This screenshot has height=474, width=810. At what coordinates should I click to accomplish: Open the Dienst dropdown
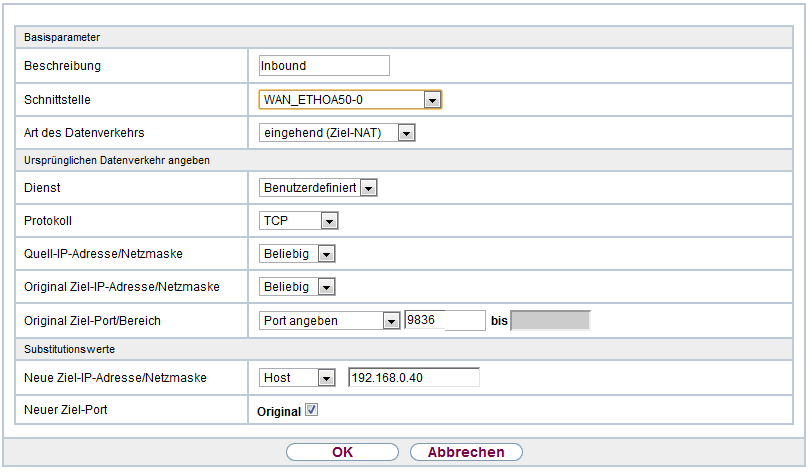(x=317, y=188)
